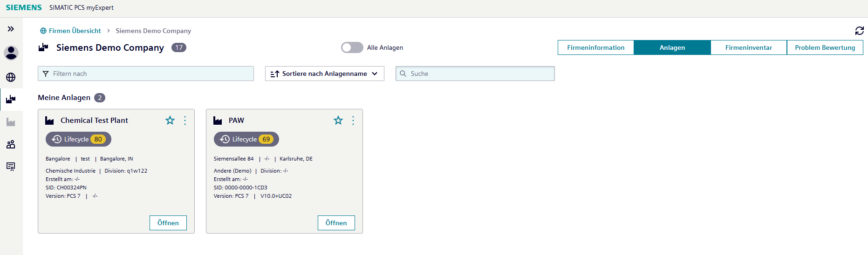This screenshot has width=868, height=255.
Task: Favorite the Chemical Test Plant star
Action: coord(170,121)
